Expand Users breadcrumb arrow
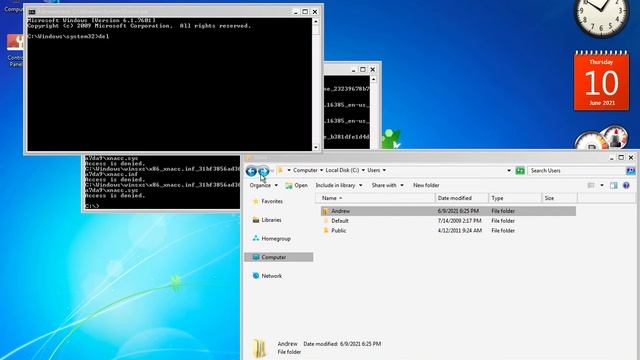 384,170
